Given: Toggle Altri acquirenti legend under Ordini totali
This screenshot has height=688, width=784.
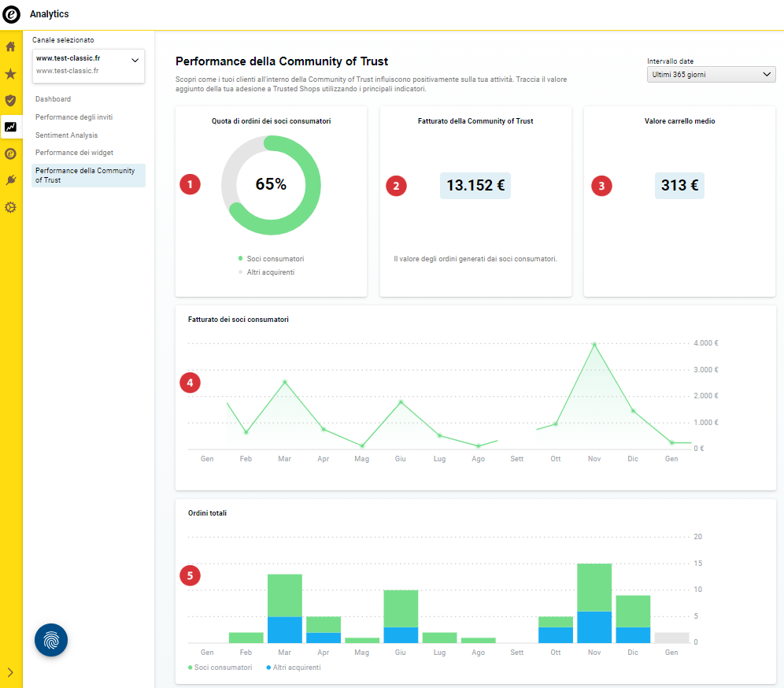Looking at the screenshot, I should (x=294, y=668).
